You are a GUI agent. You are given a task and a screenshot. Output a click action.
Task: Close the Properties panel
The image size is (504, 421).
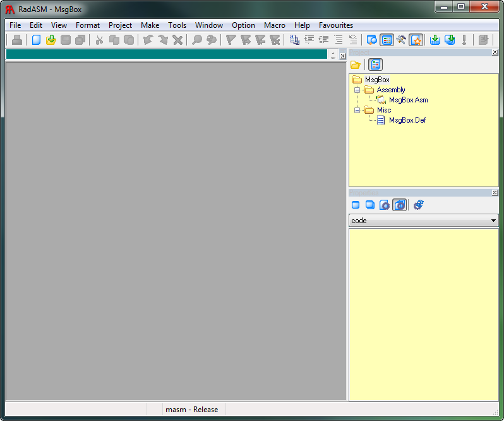(495, 193)
